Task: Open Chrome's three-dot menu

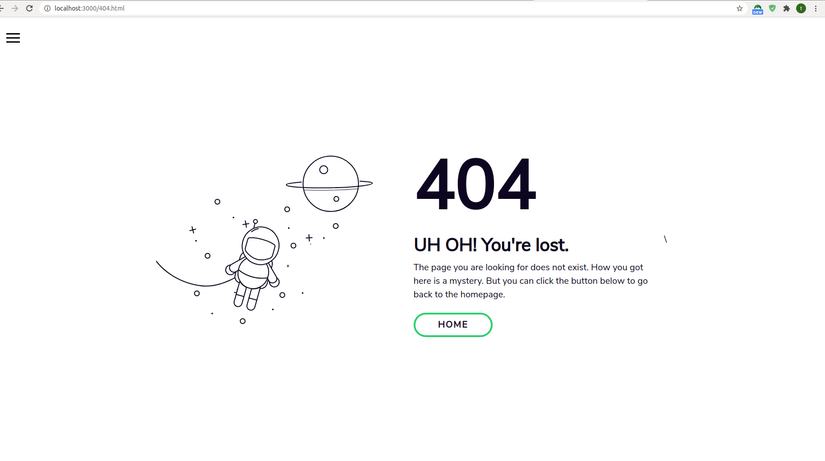Action: tap(816, 8)
